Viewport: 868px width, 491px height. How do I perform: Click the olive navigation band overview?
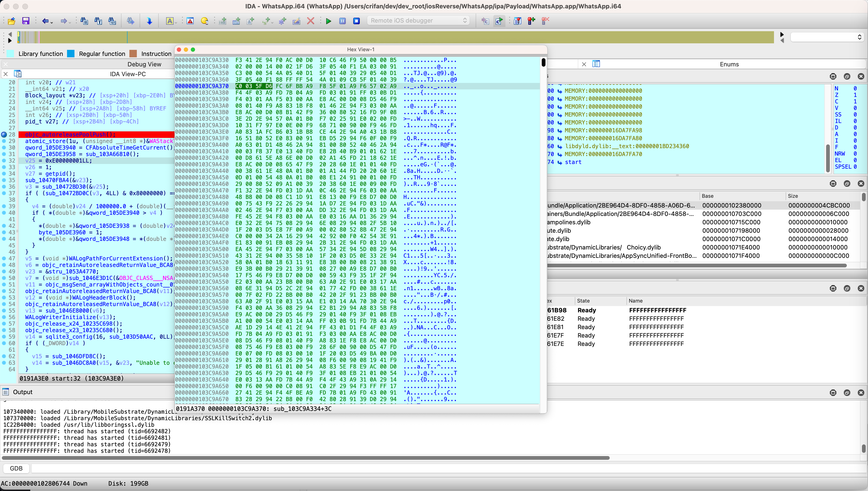point(396,37)
